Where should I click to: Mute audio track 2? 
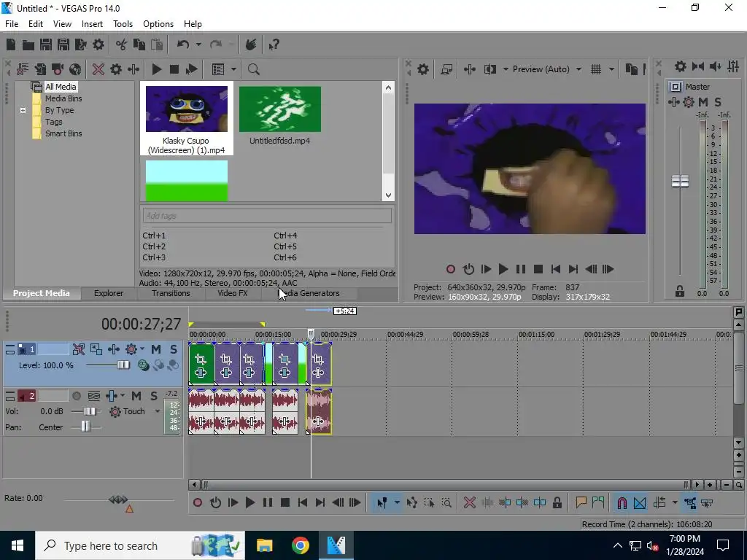136,396
